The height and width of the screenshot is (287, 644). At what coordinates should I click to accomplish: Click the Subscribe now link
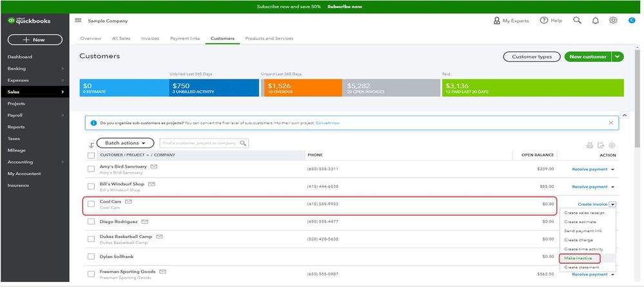[x=345, y=6]
